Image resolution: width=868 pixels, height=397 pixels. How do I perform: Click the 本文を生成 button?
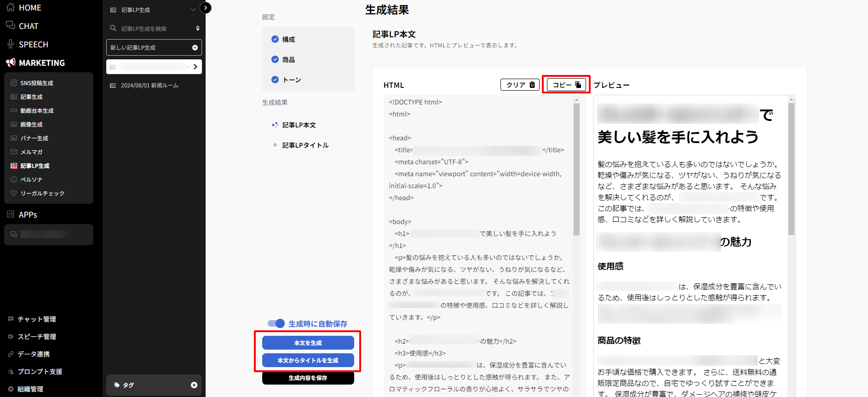point(308,343)
